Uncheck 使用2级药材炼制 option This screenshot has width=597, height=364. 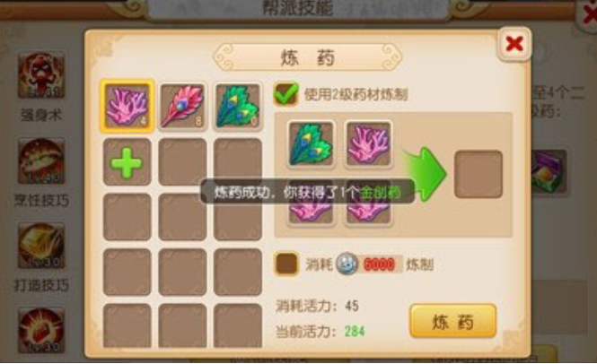pos(286,94)
